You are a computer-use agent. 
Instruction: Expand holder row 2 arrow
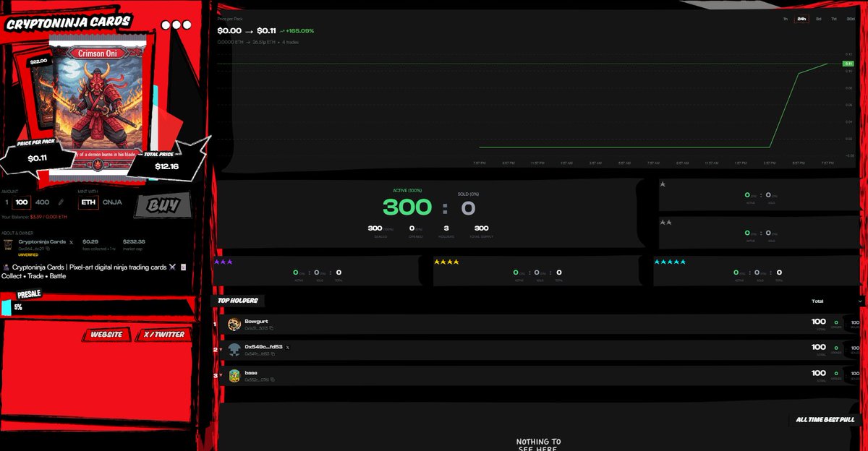click(221, 350)
